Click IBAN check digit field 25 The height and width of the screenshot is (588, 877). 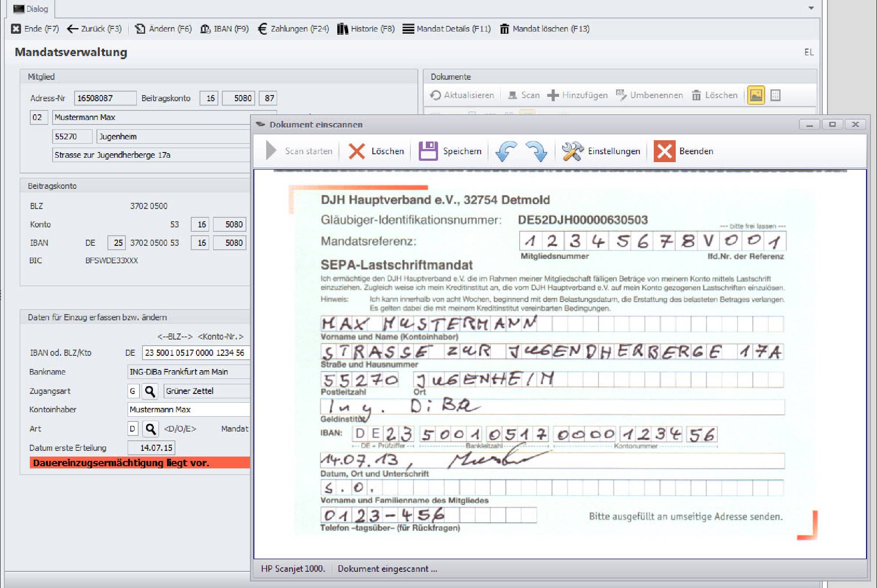(x=117, y=243)
